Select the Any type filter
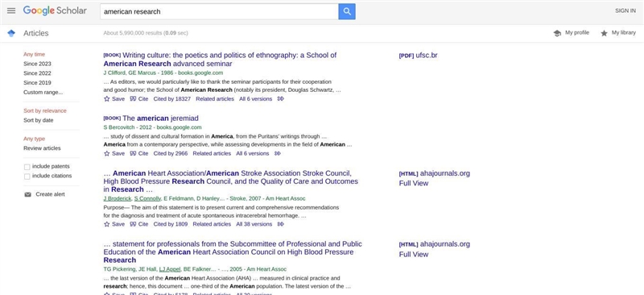 (34, 139)
